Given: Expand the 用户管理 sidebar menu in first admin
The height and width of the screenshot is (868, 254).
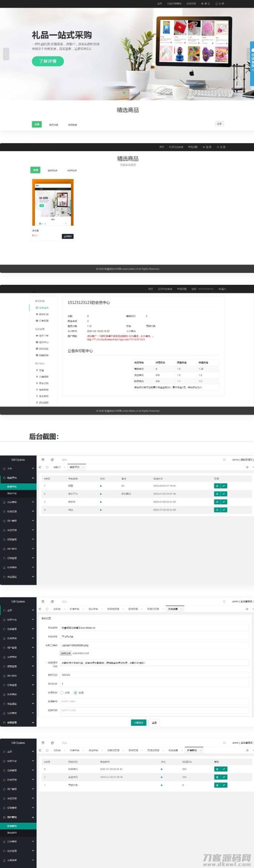Looking at the screenshot, I should click(18, 521).
